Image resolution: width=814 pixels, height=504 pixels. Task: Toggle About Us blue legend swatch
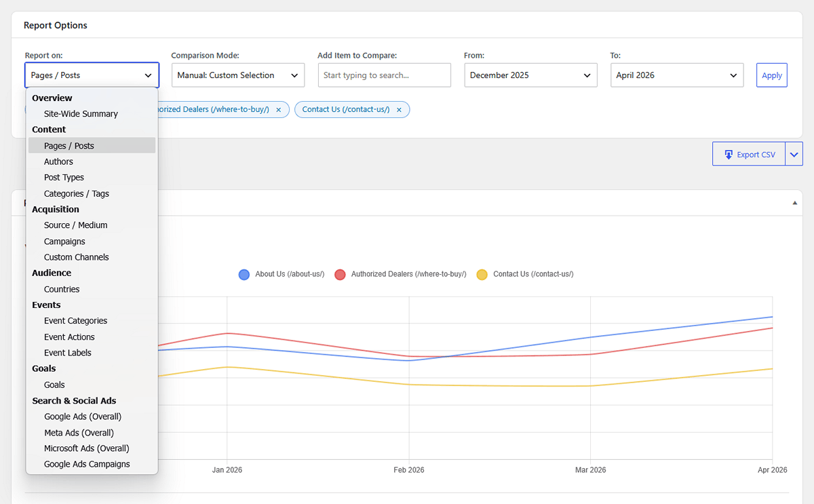(x=244, y=275)
